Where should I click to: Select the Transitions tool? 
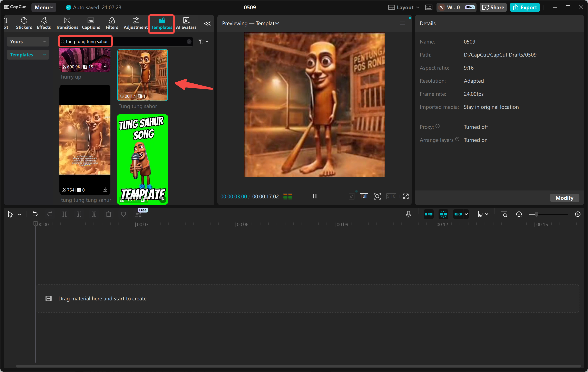pyautogui.click(x=67, y=23)
